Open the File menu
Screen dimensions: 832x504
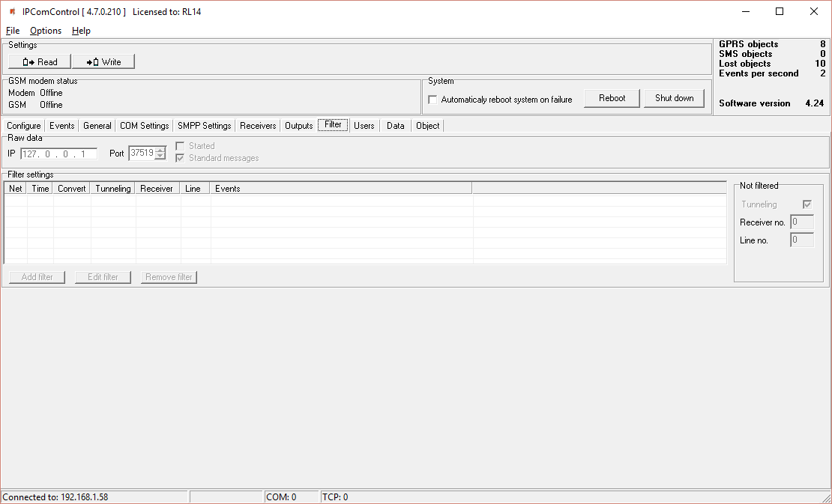pyautogui.click(x=13, y=31)
